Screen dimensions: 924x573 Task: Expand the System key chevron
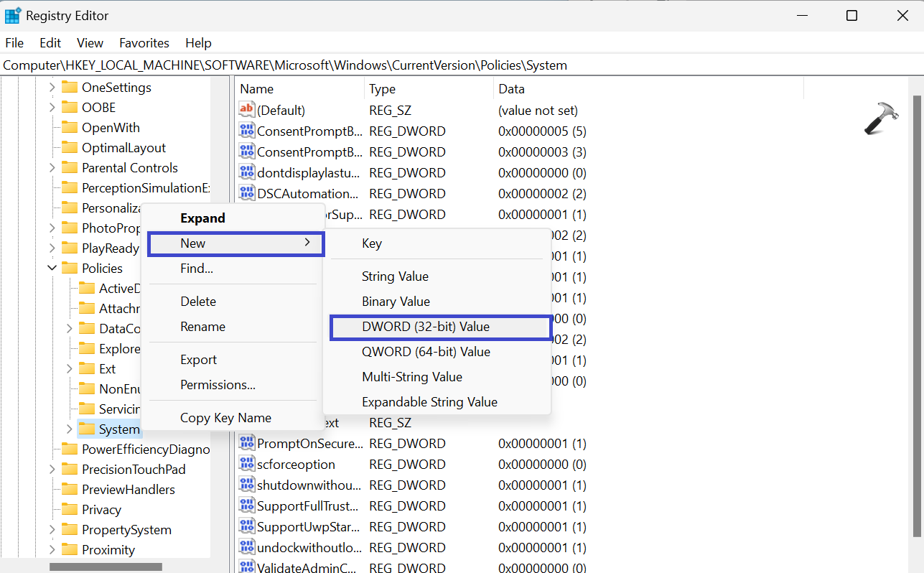tap(69, 429)
